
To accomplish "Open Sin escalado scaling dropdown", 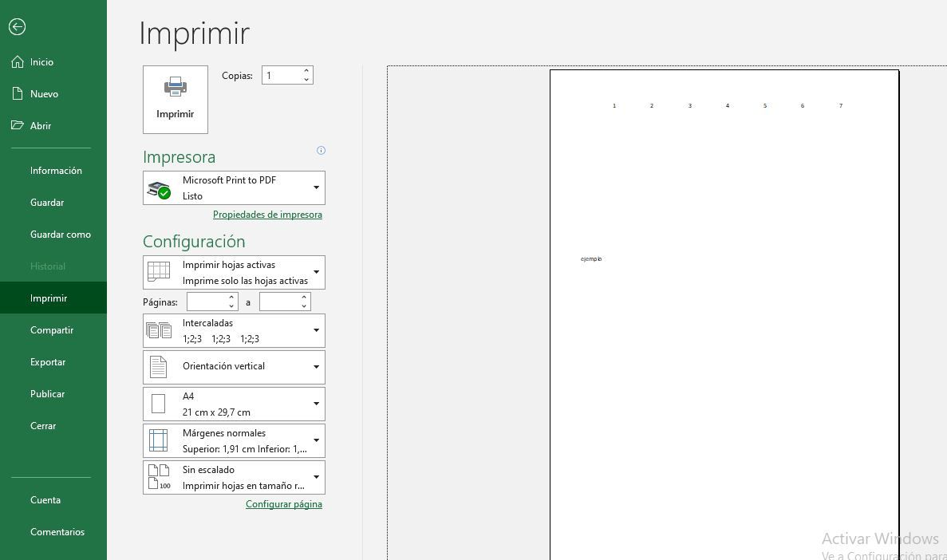I will [316, 477].
